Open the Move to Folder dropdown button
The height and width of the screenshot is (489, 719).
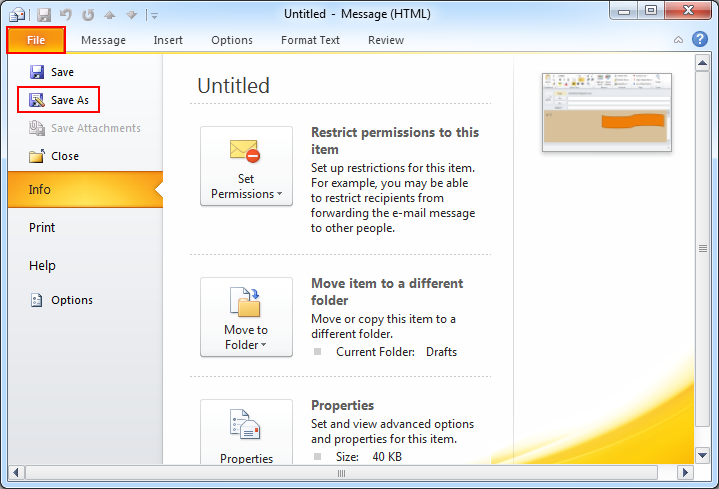246,317
